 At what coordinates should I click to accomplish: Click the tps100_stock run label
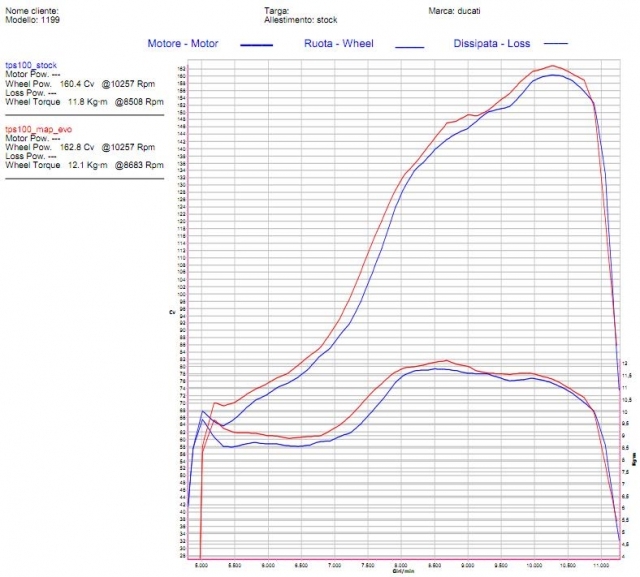pos(31,63)
